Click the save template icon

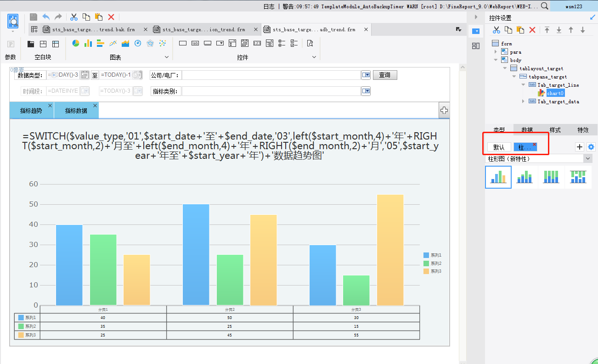click(34, 17)
